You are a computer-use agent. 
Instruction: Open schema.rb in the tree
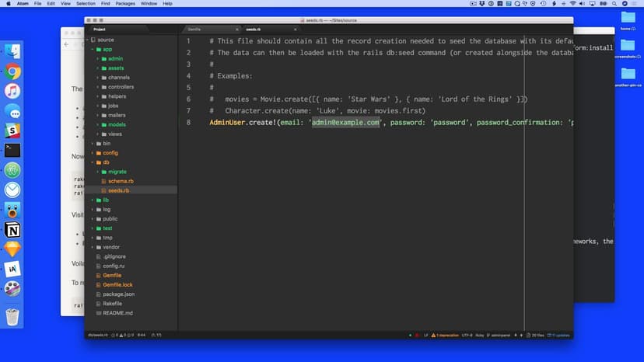pos(121,181)
